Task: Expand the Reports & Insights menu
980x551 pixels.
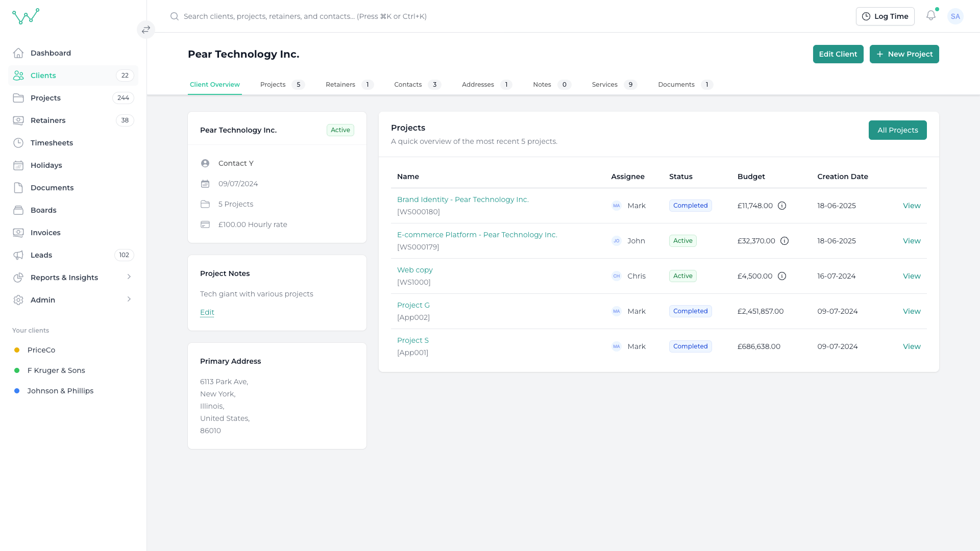Action: pyautogui.click(x=64, y=278)
